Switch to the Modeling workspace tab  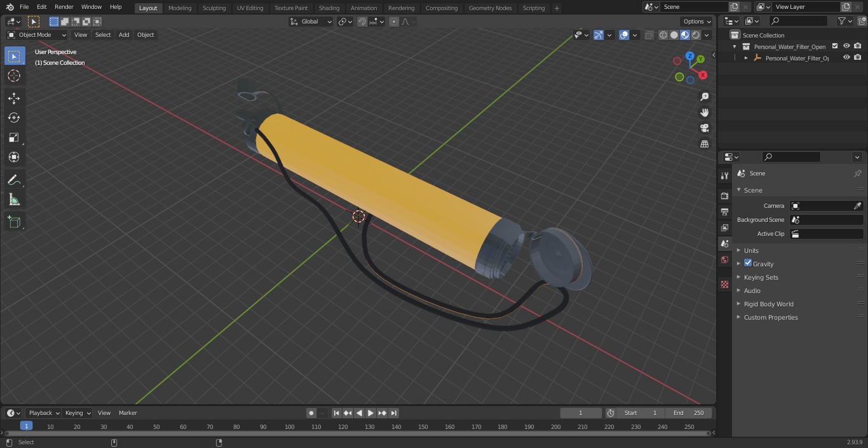tap(180, 8)
